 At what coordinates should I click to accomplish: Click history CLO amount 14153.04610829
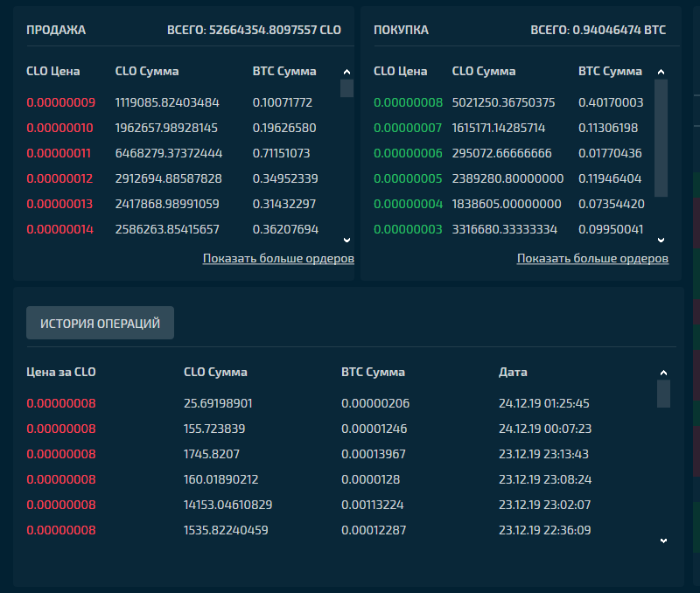point(228,505)
